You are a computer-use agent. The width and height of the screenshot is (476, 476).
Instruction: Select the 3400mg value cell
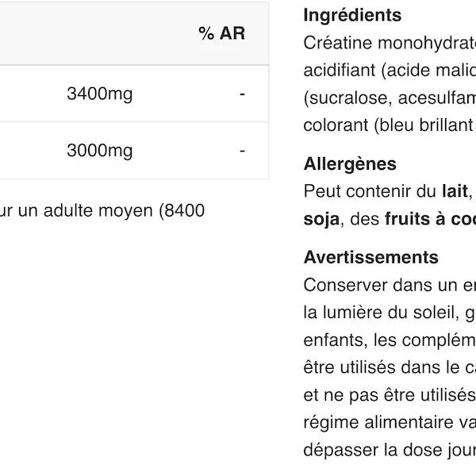coord(99,94)
